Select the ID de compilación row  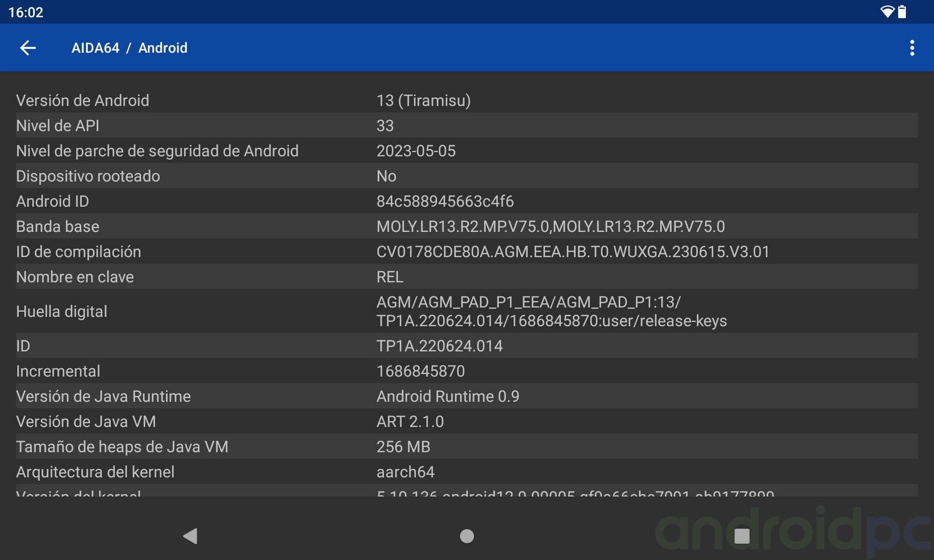195,251
